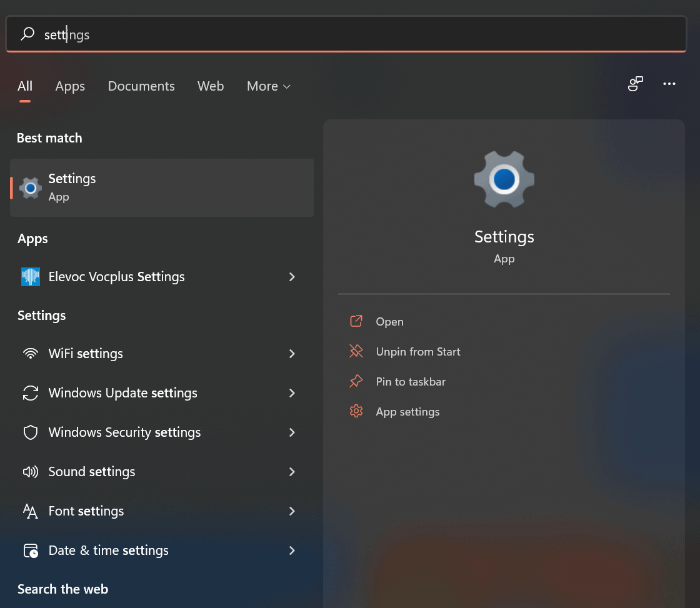Open the More dropdown filter

[x=269, y=86]
